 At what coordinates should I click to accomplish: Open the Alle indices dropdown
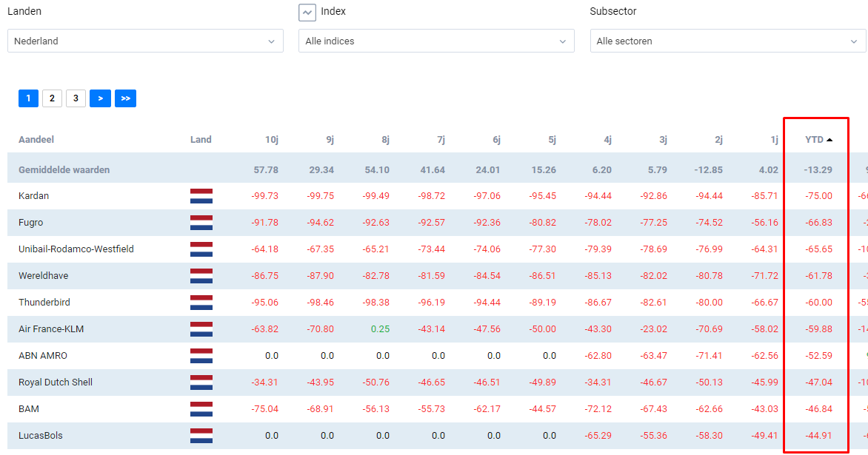436,41
